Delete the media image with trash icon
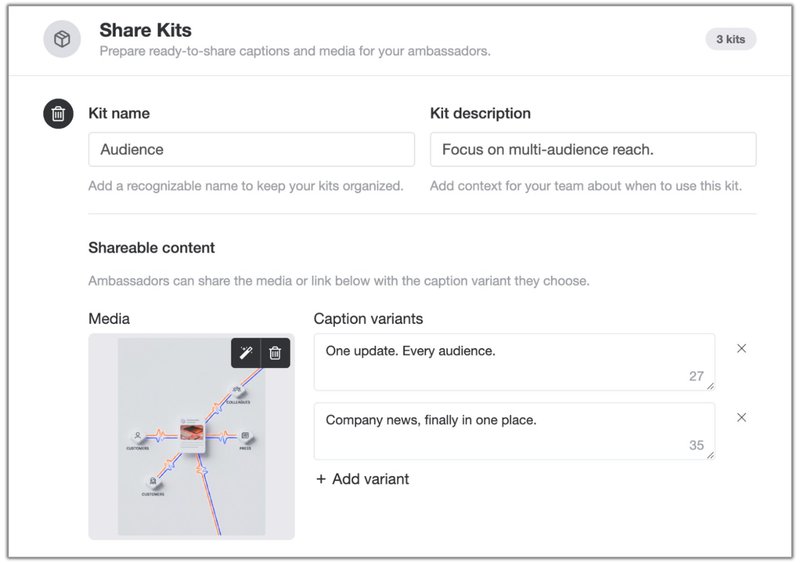The width and height of the screenshot is (800, 563). (276, 353)
